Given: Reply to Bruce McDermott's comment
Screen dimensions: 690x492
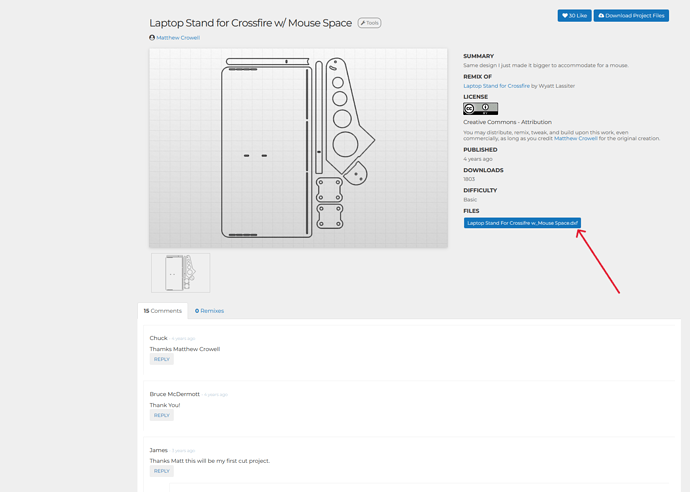Looking at the screenshot, I should point(161,415).
